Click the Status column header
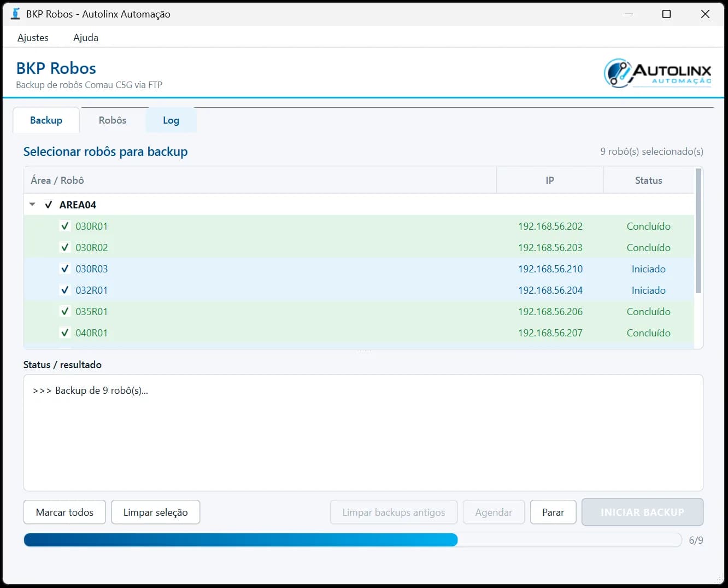The width and height of the screenshot is (728, 588). tap(648, 181)
